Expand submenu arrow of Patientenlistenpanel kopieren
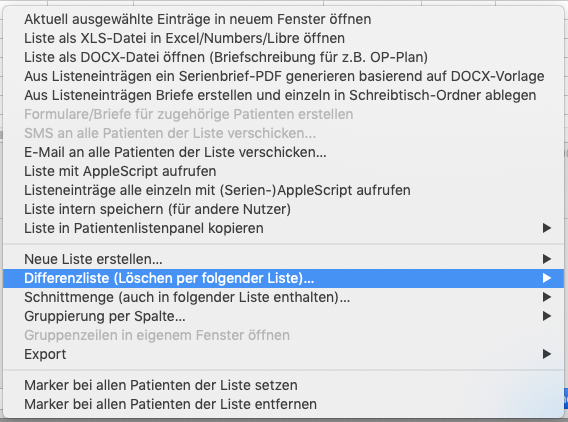 coord(547,228)
